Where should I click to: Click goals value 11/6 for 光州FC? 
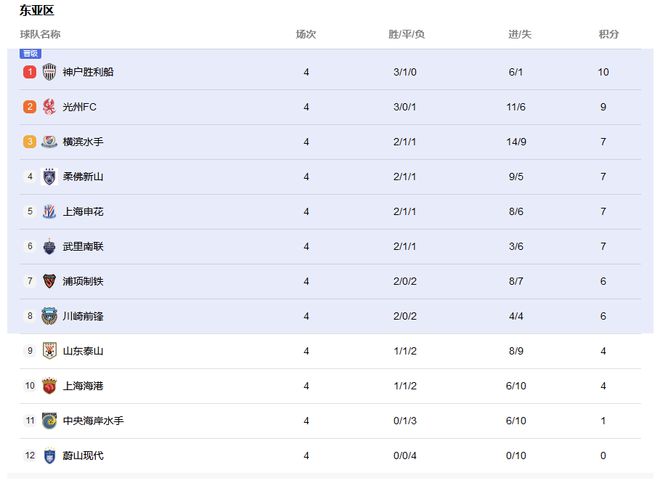[516, 107]
